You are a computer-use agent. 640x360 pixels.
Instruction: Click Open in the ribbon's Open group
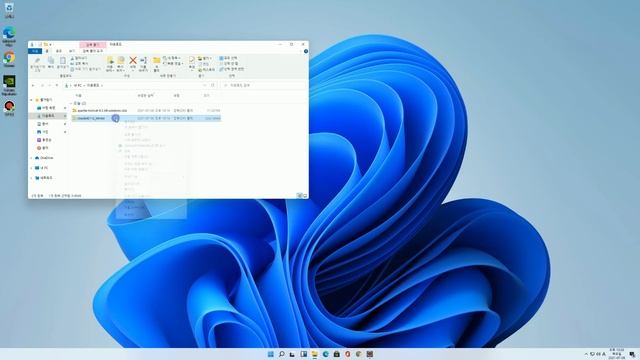[205, 58]
